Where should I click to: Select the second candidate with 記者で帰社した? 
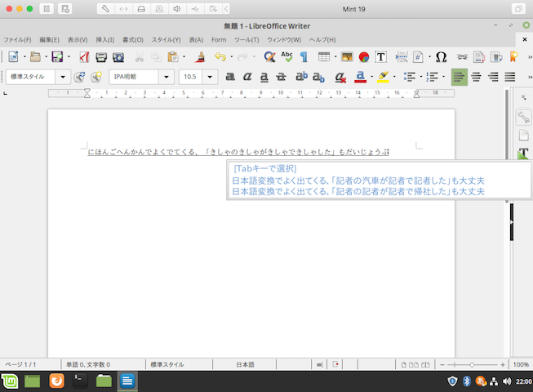tap(358, 191)
